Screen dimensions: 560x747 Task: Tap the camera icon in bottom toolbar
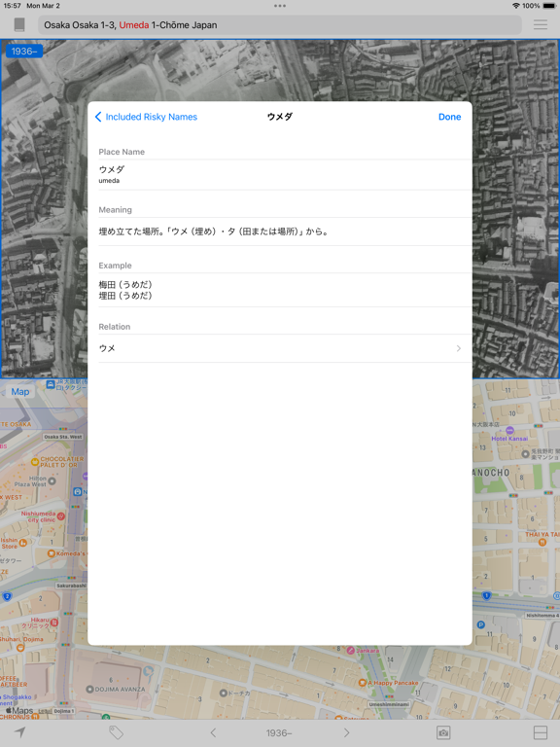(443, 732)
